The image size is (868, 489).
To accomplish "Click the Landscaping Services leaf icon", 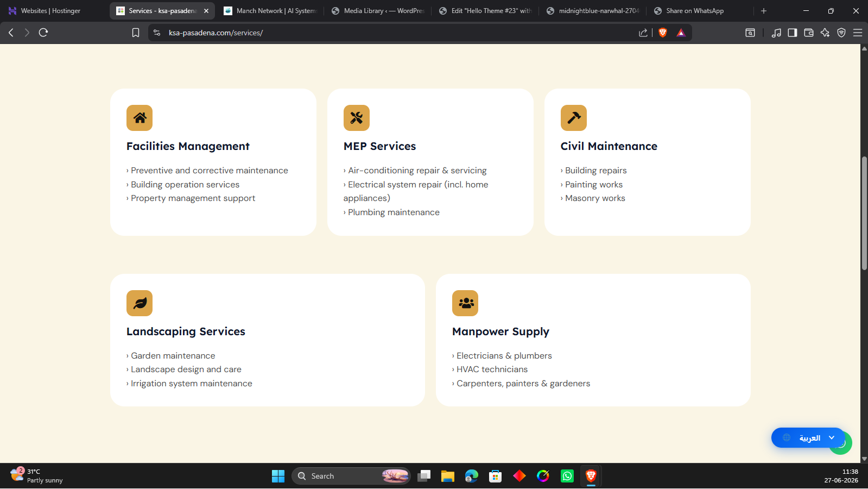I will 140,303.
